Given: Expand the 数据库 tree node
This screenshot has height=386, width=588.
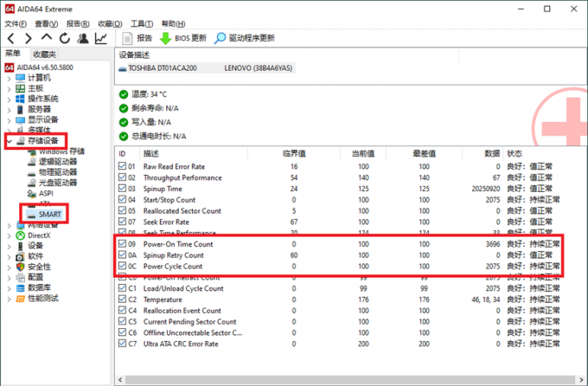Looking at the screenshot, I should coord(9,288).
